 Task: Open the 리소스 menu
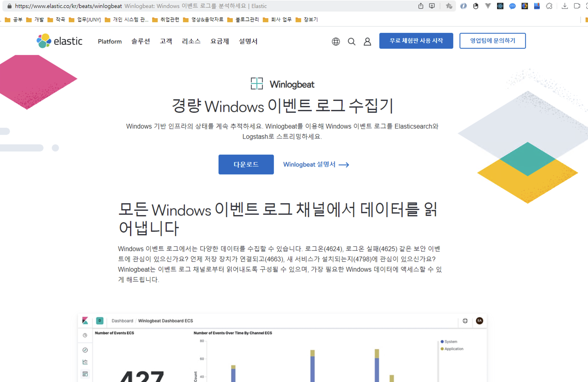pyautogui.click(x=191, y=42)
